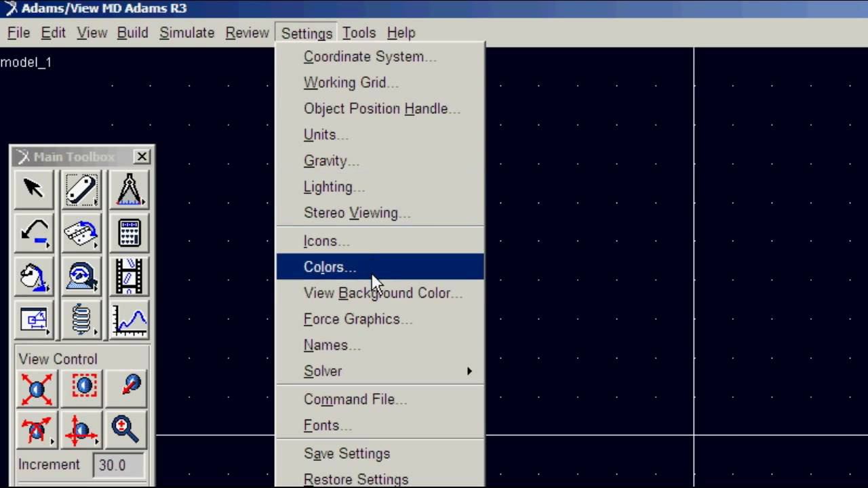Viewport: 868px width, 488px height.
Task: Open the Icons settings entry
Action: tap(380, 241)
